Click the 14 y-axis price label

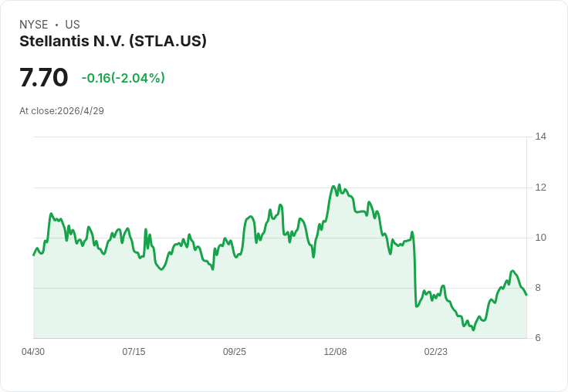click(540, 137)
